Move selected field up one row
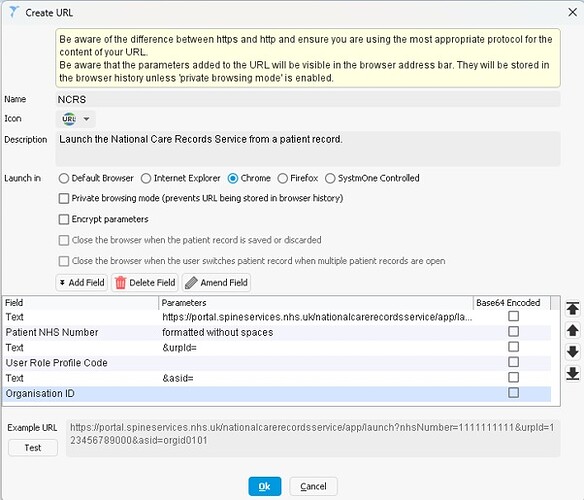 point(572,330)
